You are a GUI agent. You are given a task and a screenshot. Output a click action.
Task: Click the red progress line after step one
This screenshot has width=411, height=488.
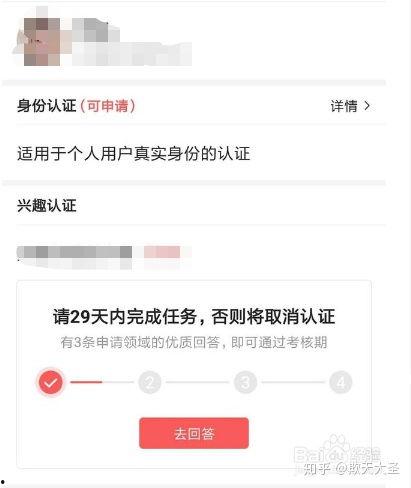(x=86, y=382)
